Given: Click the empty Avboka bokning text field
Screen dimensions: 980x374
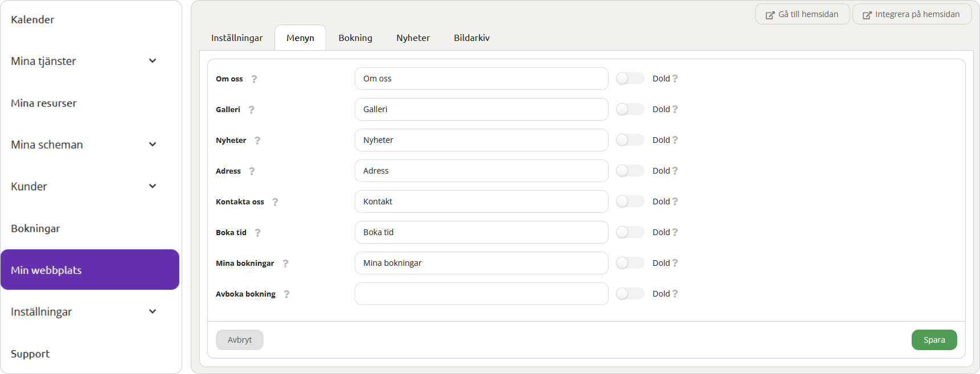Looking at the screenshot, I should point(481,294).
